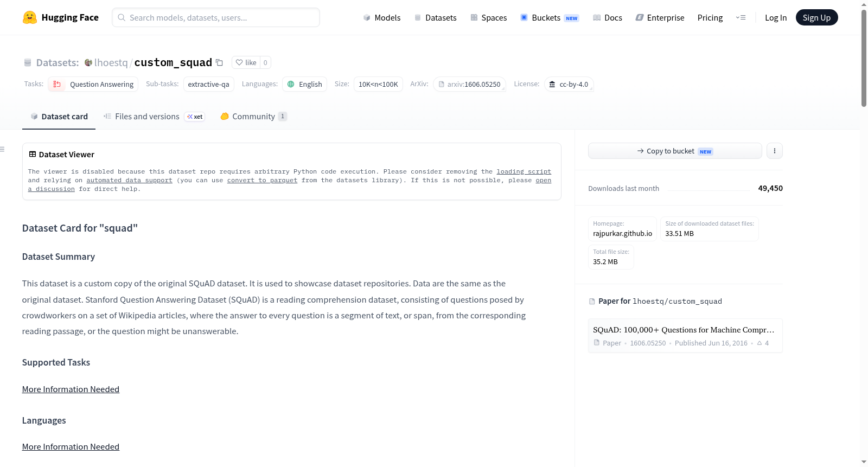Screen dimensions: 868x467
Task: Copy dataset name with the copy icon
Action: point(219,62)
